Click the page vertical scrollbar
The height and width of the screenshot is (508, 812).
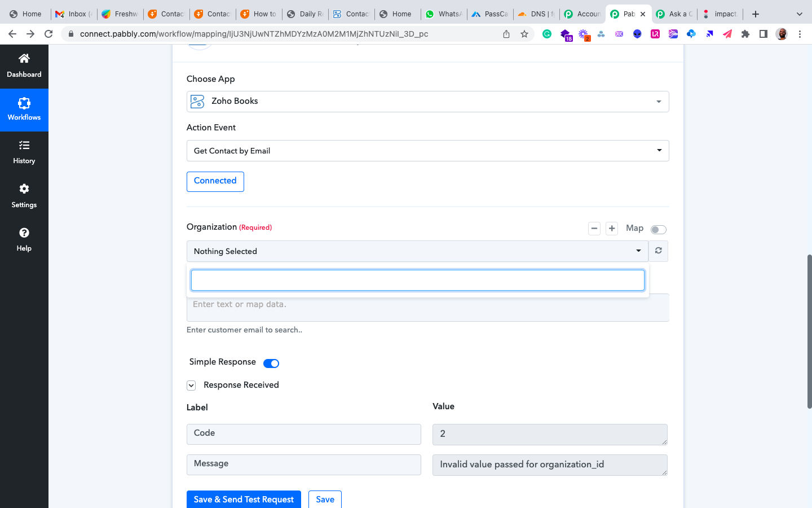pos(809,331)
